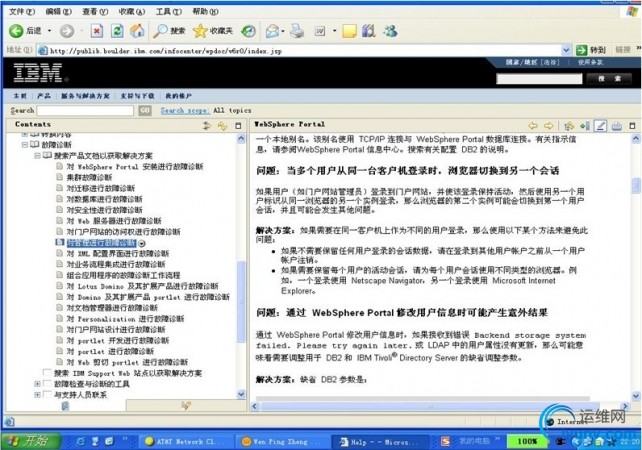The width and height of the screenshot is (642, 450).
Task: Open the 国家/地区 [选择] link
Action: pyautogui.click(x=532, y=62)
